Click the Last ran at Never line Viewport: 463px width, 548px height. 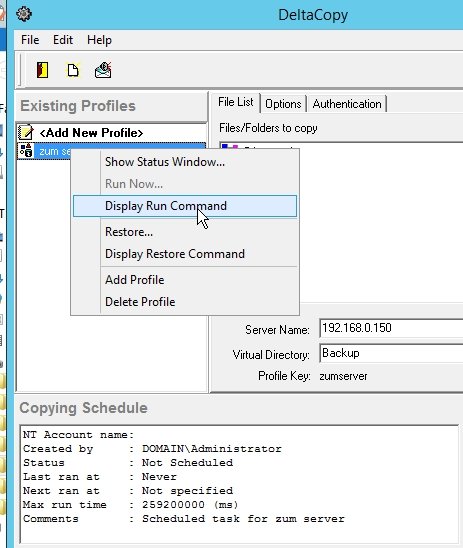click(x=100, y=477)
